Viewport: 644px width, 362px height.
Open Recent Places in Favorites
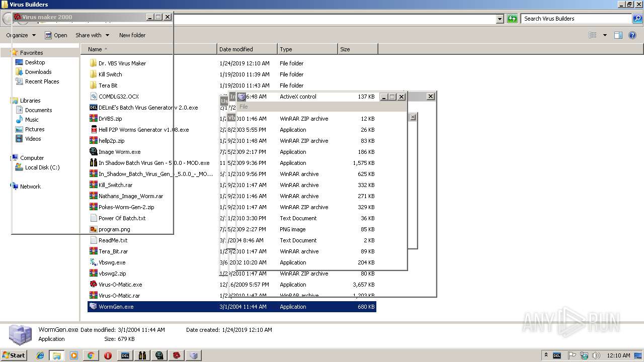42,81
